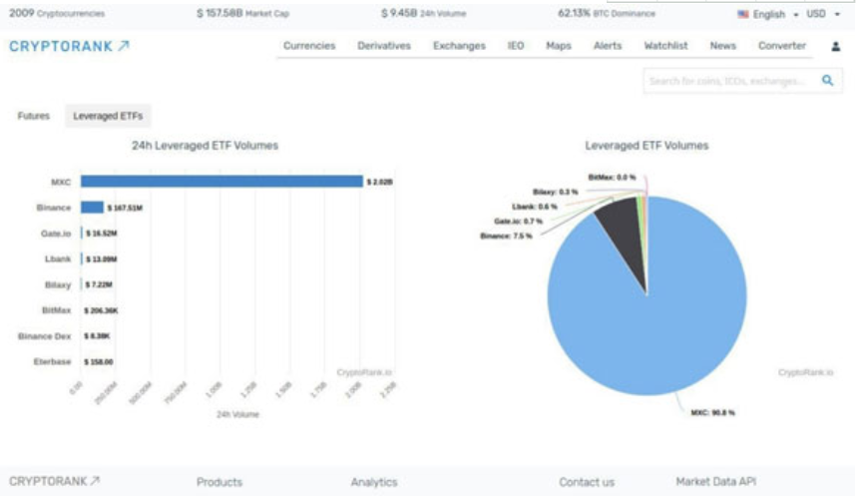Viewport: 868px width, 496px height.
Task: Click the US flag language icon
Action: tap(743, 14)
